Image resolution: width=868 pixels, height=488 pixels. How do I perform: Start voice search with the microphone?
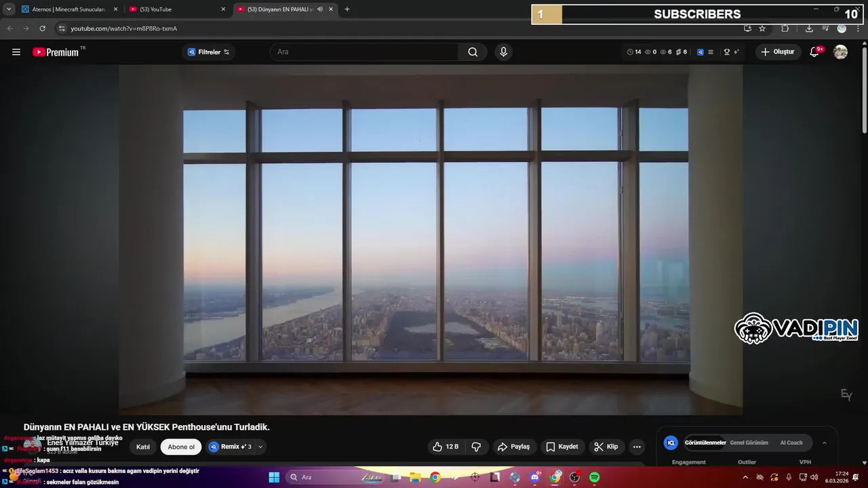click(x=503, y=52)
